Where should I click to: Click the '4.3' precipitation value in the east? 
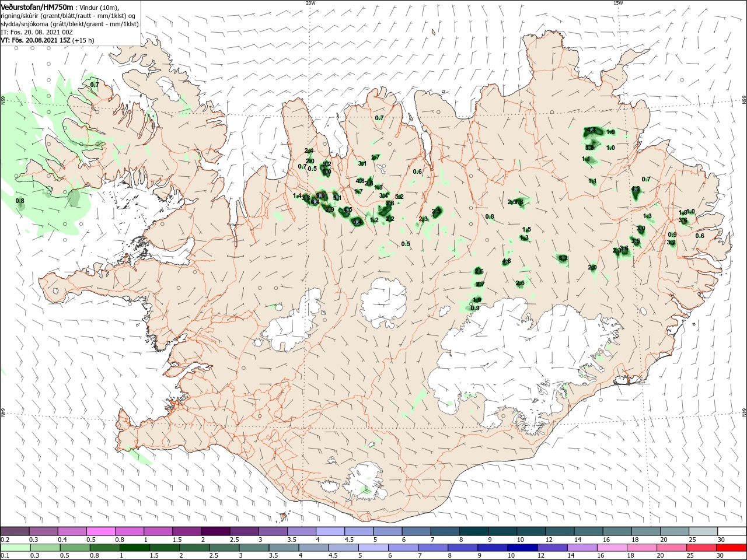[636, 189]
